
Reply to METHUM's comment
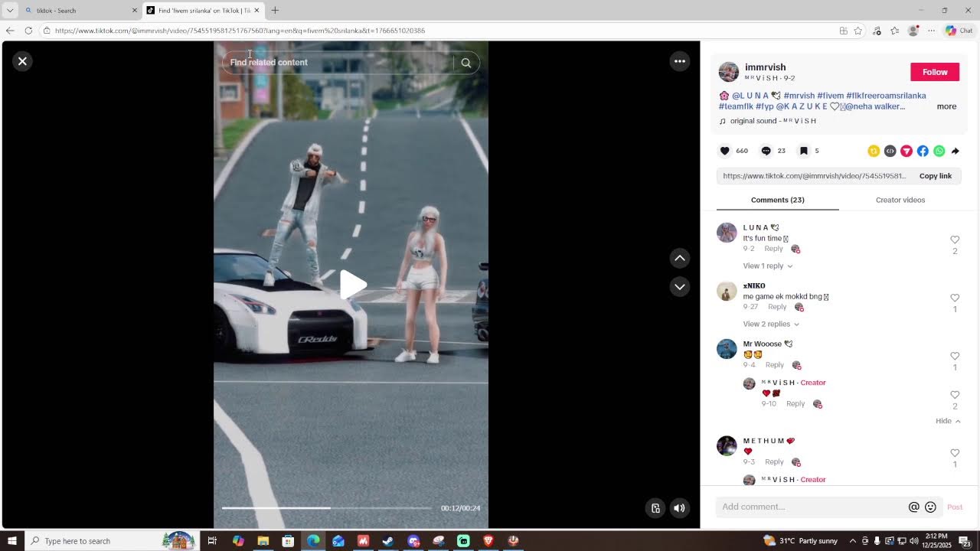(774, 462)
